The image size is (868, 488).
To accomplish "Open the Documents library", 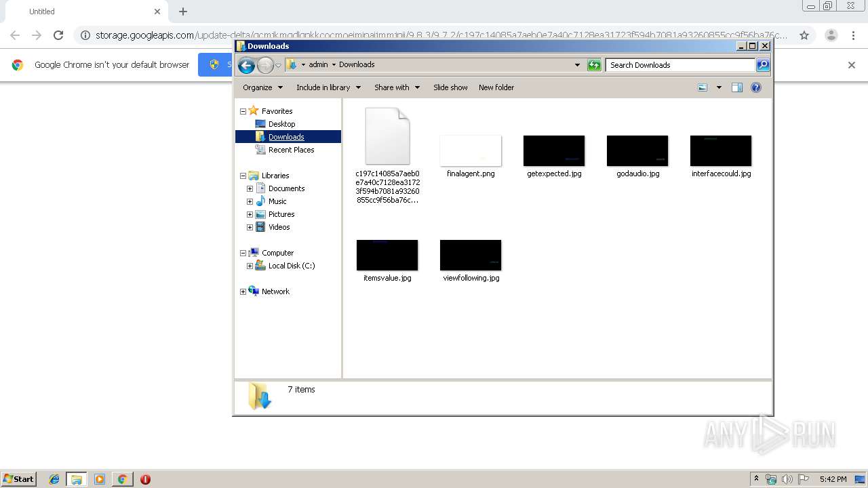I will [286, 188].
